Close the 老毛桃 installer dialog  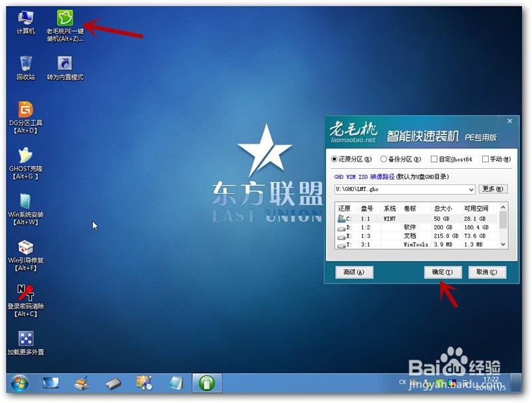point(509,121)
